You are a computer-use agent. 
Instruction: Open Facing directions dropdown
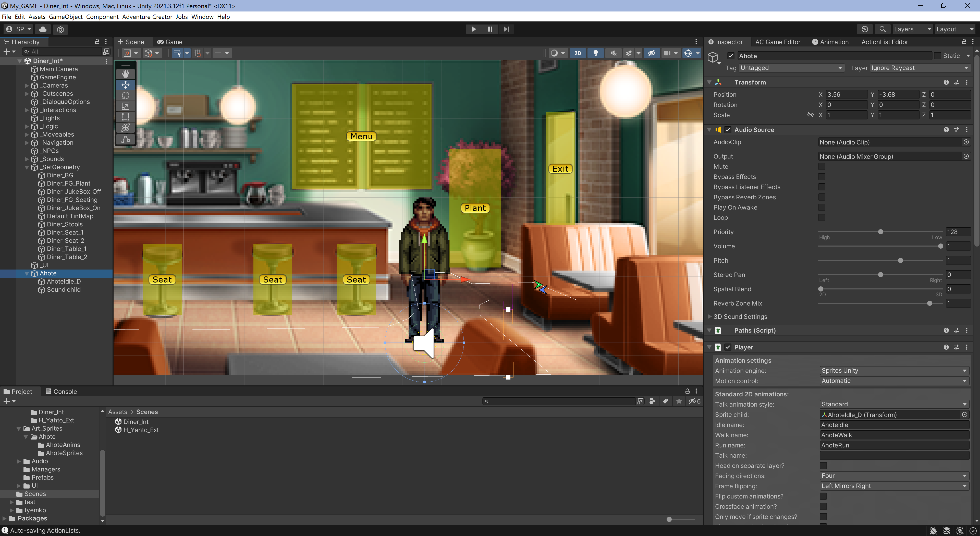(894, 476)
